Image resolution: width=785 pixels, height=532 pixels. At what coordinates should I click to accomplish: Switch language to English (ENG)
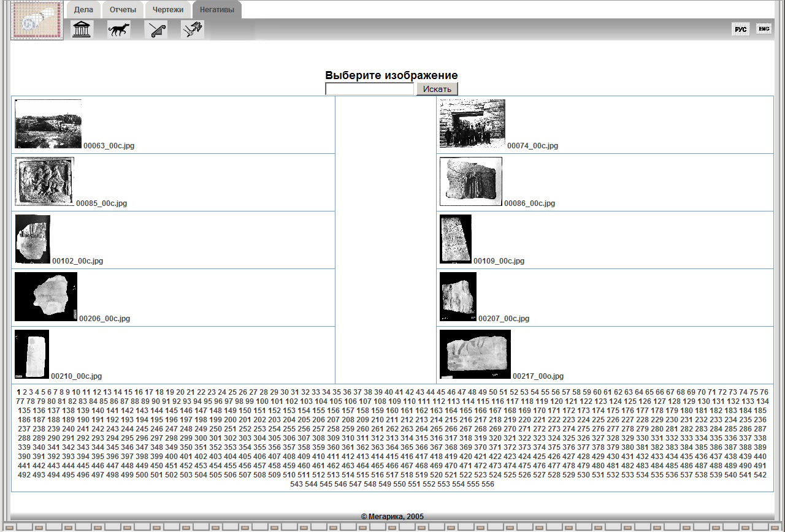[x=764, y=29]
